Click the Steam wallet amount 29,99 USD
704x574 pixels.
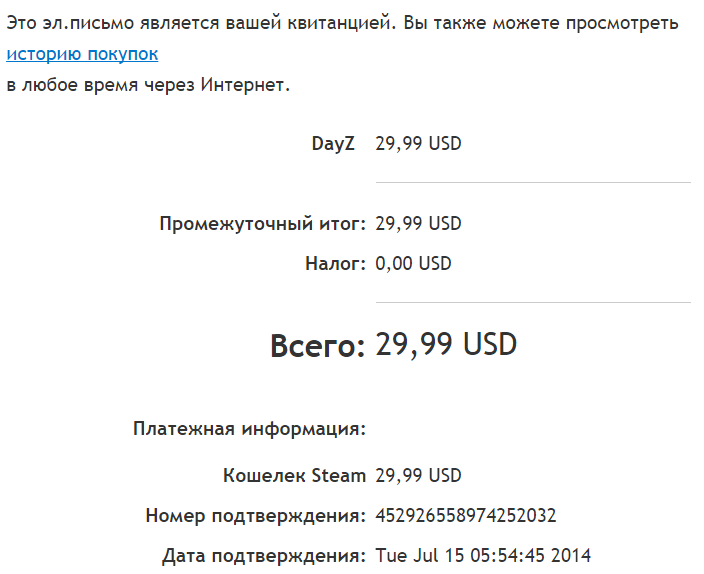tap(418, 476)
